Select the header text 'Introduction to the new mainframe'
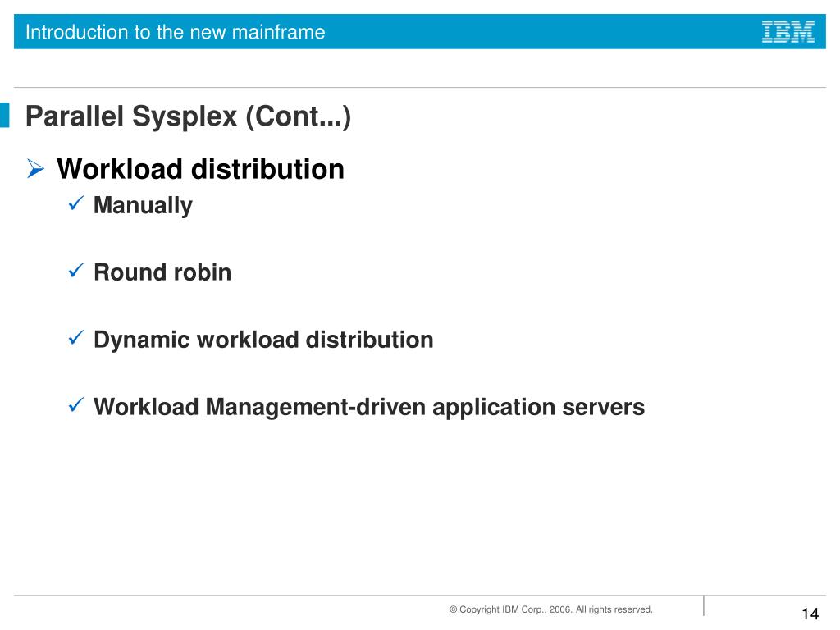 176,32
